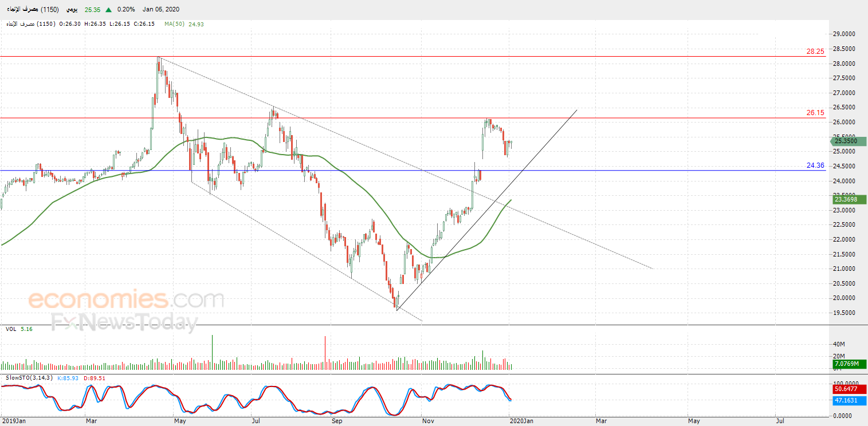This screenshot has width=868, height=426.
Task: Select the 28.25 resistance level label
Action: pos(815,52)
